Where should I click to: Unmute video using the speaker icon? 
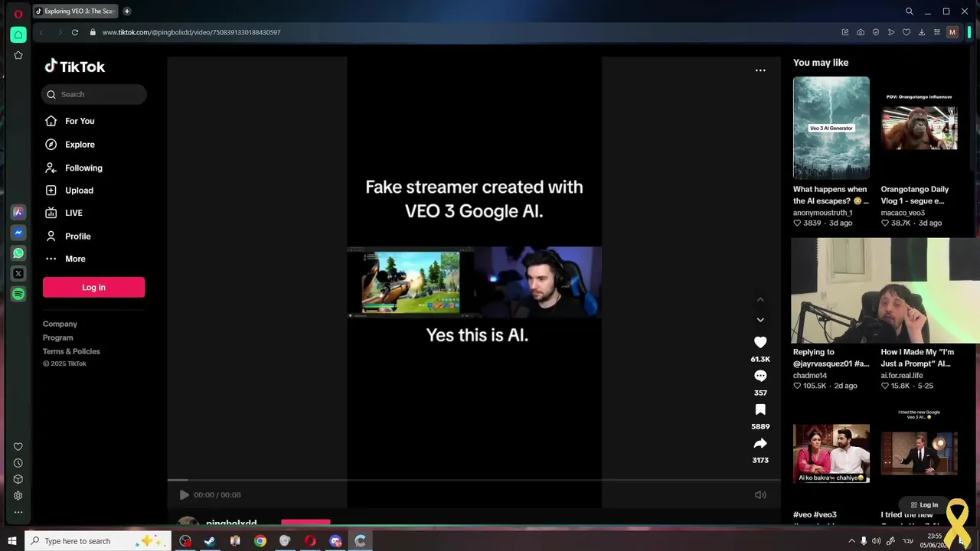pyautogui.click(x=760, y=495)
